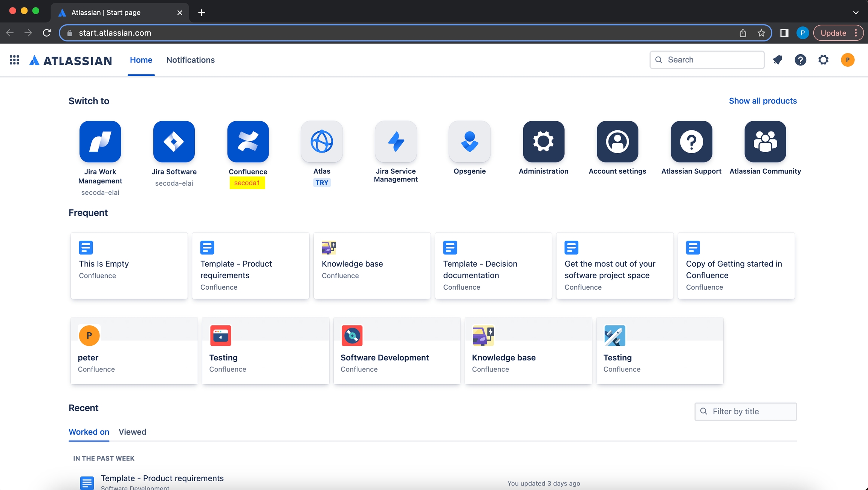Go back in browser history
The image size is (868, 490).
(x=10, y=33)
